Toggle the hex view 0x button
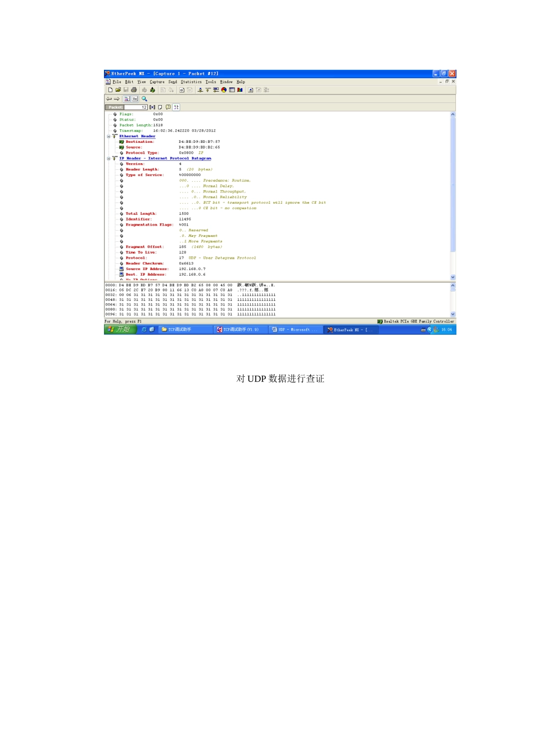This screenshot has width=534, height=756. coord(135,99)
